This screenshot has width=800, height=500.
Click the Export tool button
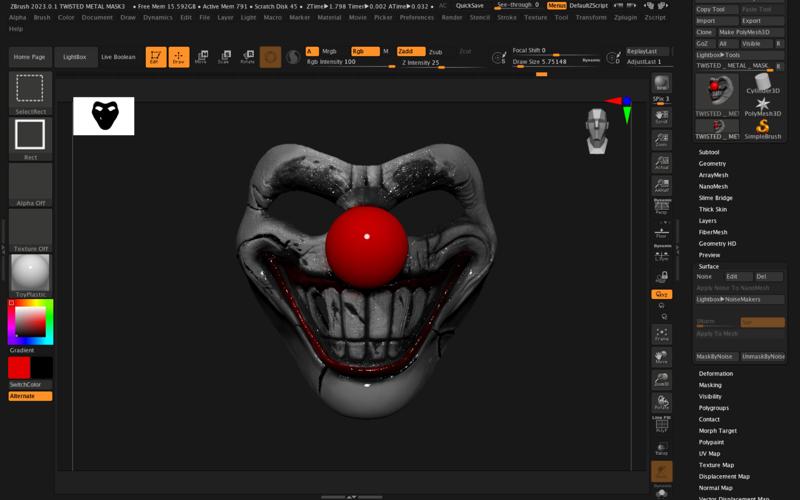point(762,21)
